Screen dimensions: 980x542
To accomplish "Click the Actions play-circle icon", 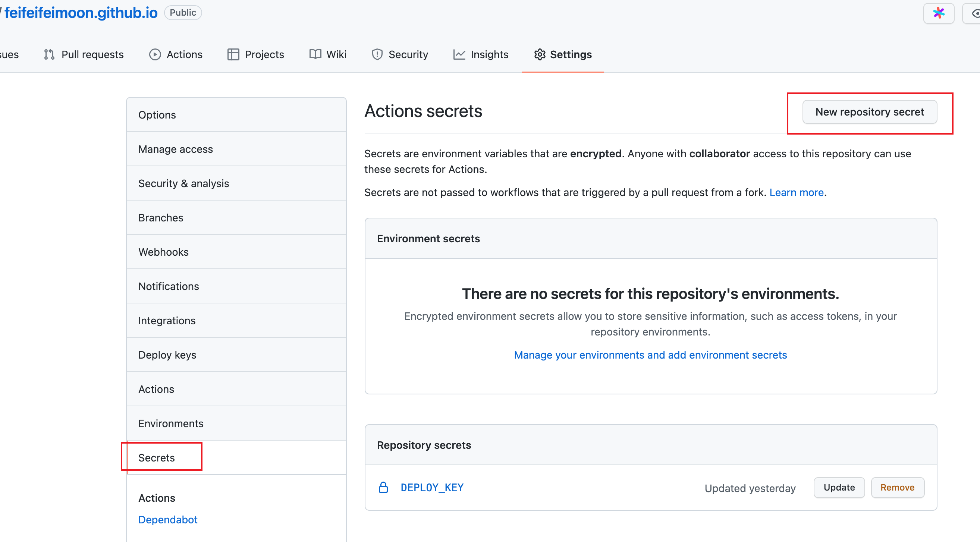I will 154,54.
